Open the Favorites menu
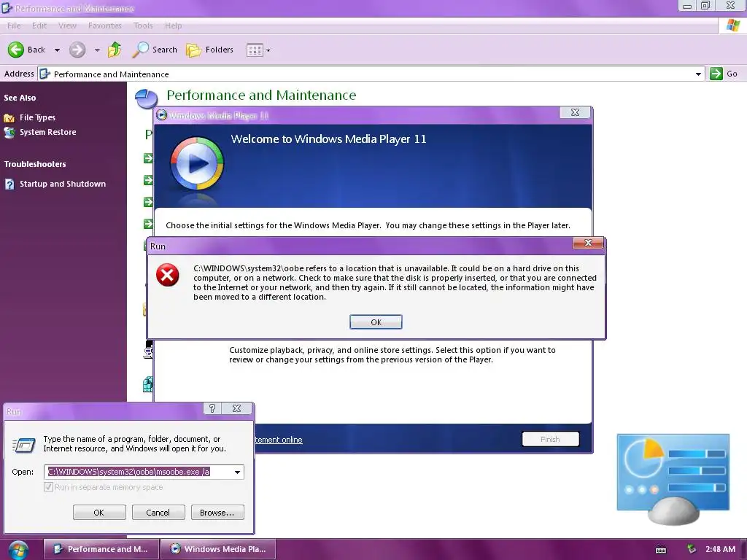This screenshot has width=747, height=560. point(105,26)
